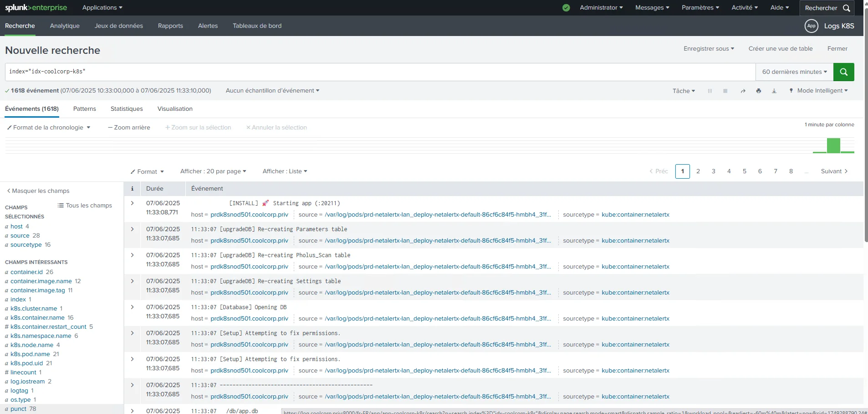Switch to the Statistiques tab

pos(127,109)
